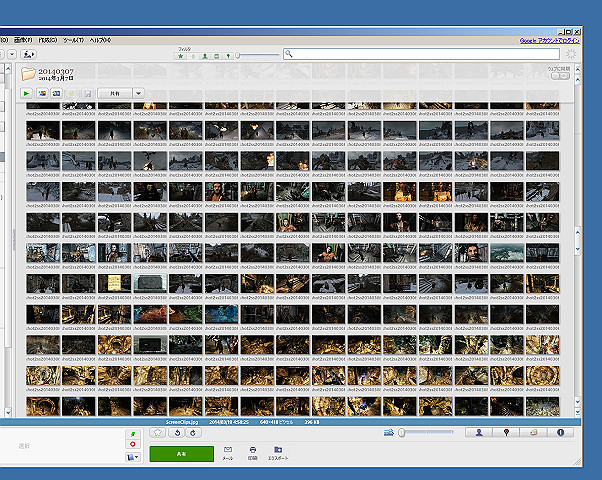This screenshot has height=480, width=602.
Task: Click the faded star icon in folder header
Action: pos(72,93)
